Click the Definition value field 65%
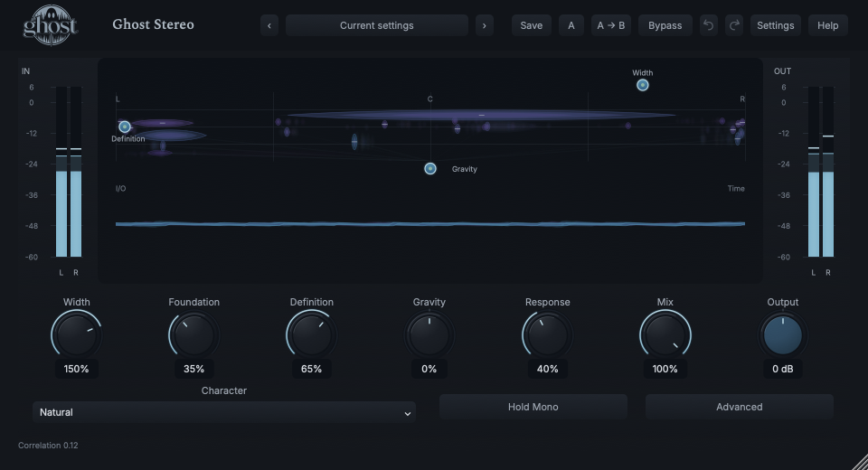The image size is (868, 470). click(x=312, y=369)
